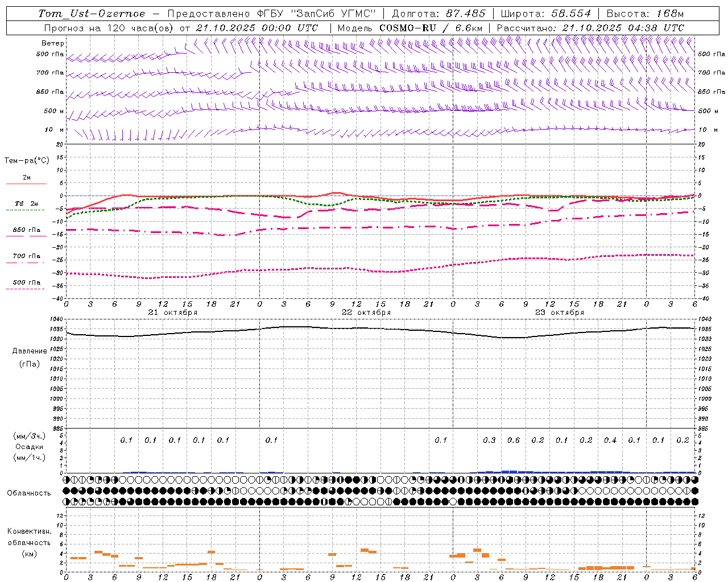Click the Td 2м dew point legend label
This screenshot has height=582, width=728.
tap(27, 203)
